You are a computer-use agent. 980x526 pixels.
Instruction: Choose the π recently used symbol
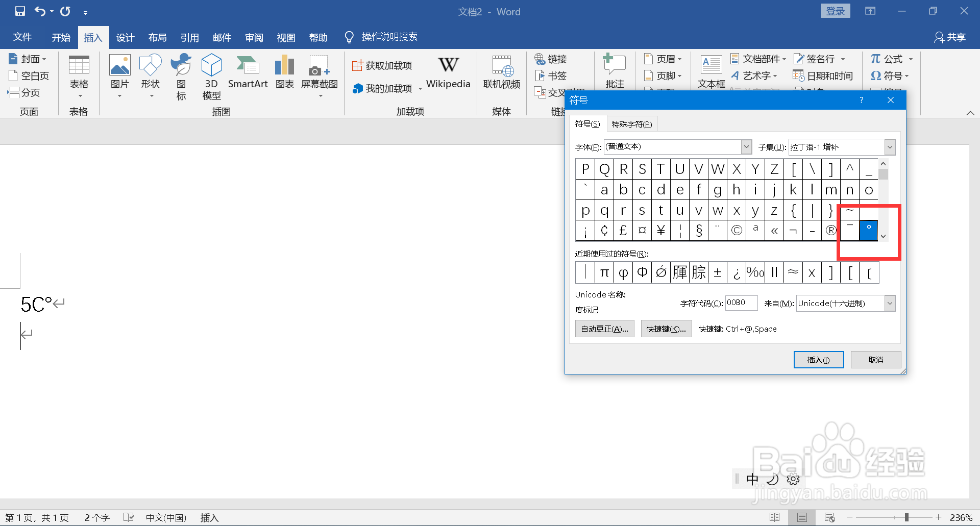click(x=604, y=272)
